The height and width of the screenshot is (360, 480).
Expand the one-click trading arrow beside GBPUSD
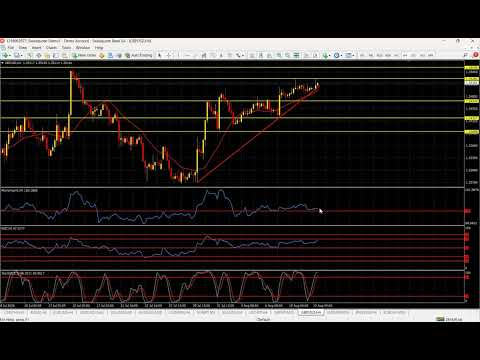pyautogui.click(x=3, y=63)
